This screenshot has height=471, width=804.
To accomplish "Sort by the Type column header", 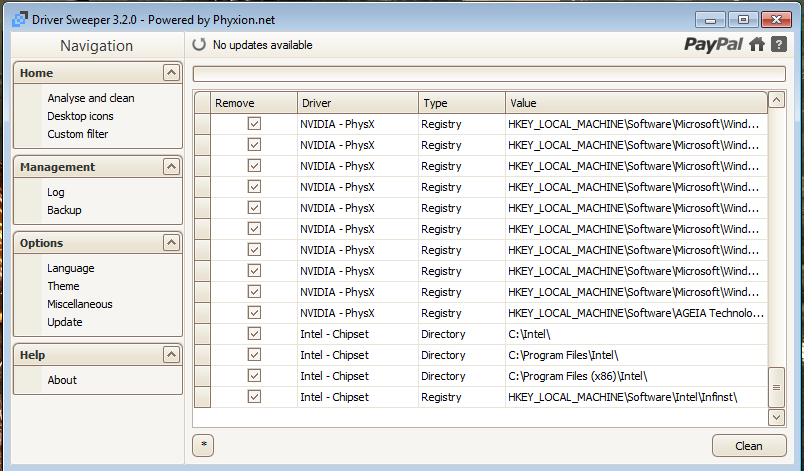I will coord(462,103).
